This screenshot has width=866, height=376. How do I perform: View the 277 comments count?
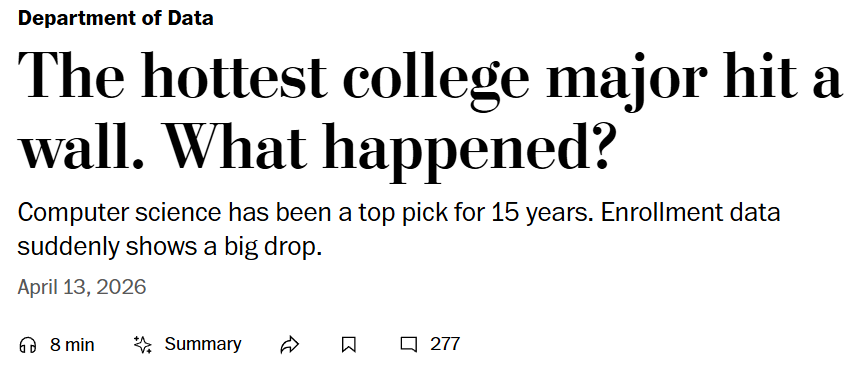tap(445, 344)
